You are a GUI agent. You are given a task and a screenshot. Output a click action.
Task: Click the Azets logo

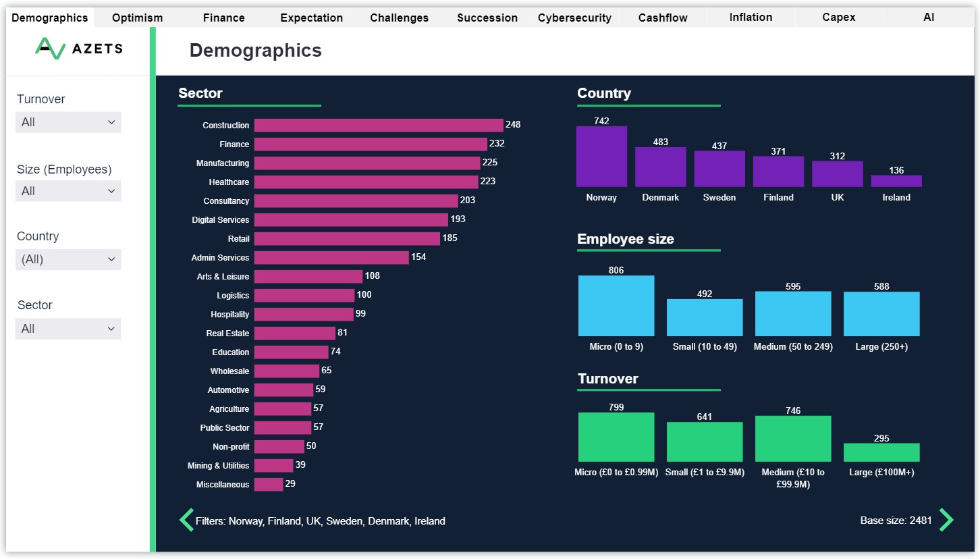(x=78, y=49)
